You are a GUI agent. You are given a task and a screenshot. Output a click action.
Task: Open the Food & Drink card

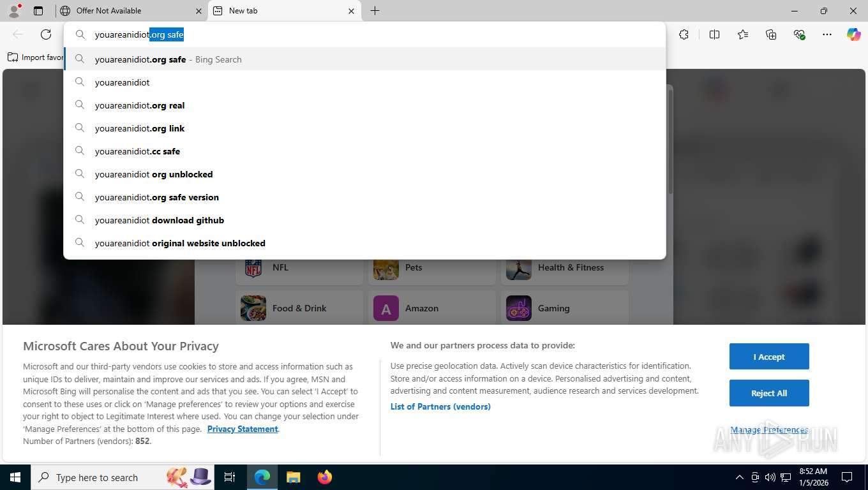[299, 308]
